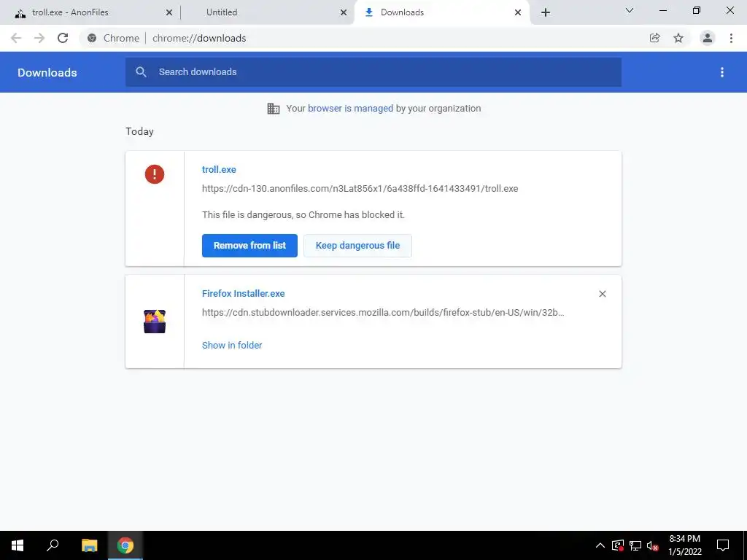
Task: Click the search magnifier in downloads bar
Action: [x=141, y=72]
